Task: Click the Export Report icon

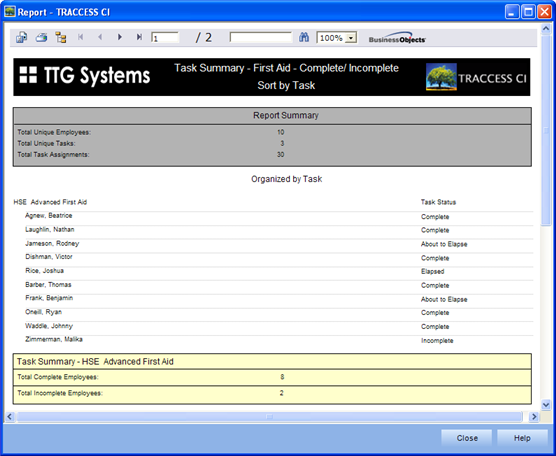Action: point(22,37)
